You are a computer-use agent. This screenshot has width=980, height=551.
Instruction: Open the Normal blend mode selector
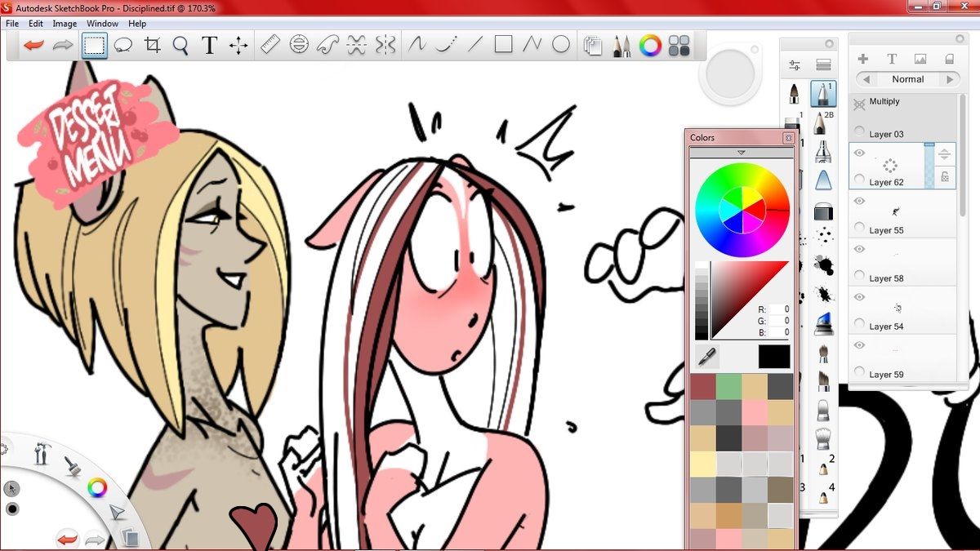tap(907, 80)
